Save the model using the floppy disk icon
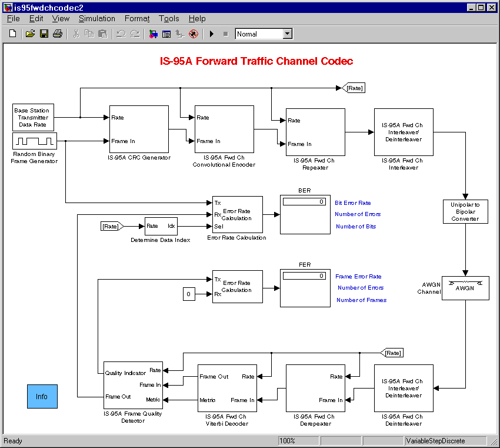 44,34
